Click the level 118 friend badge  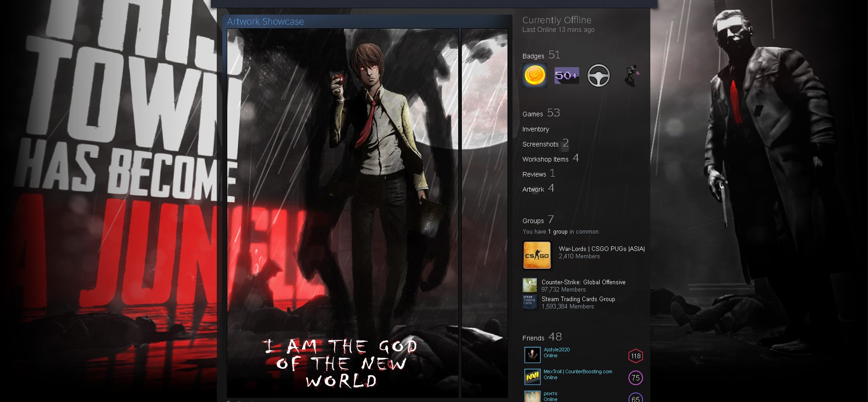click(x=636, y=356)
